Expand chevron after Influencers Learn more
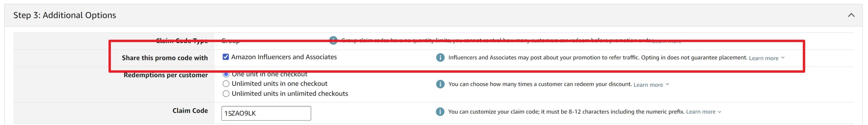 pos(783,58)
